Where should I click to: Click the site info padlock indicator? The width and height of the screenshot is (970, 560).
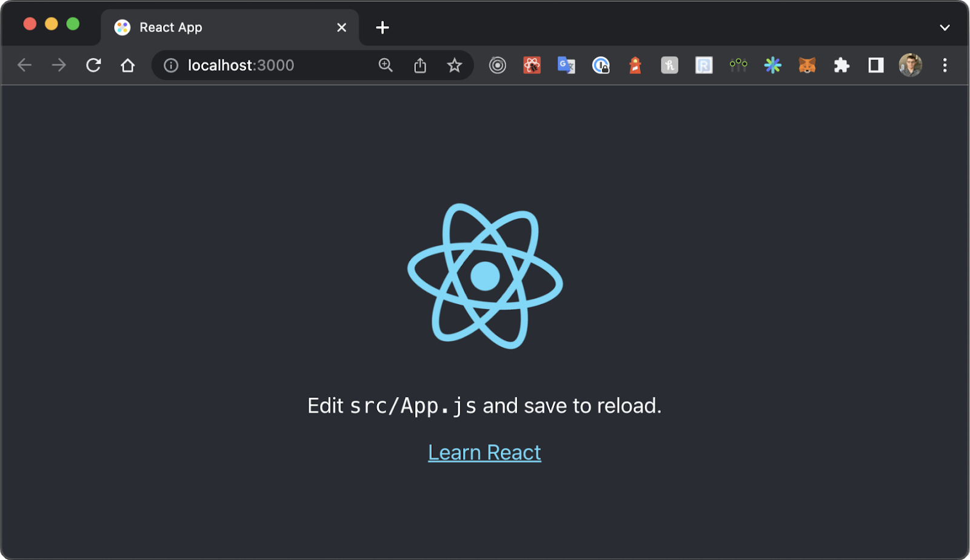(x=172, y=65)
